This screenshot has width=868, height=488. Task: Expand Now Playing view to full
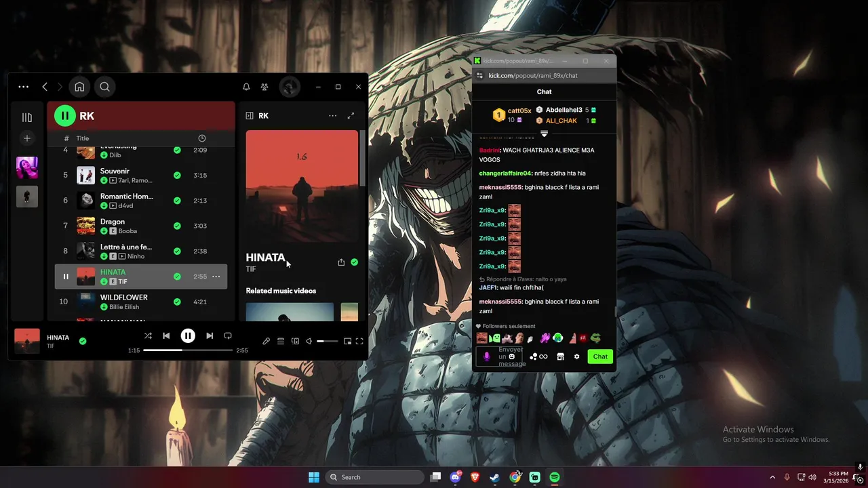[x=351, y=116]
